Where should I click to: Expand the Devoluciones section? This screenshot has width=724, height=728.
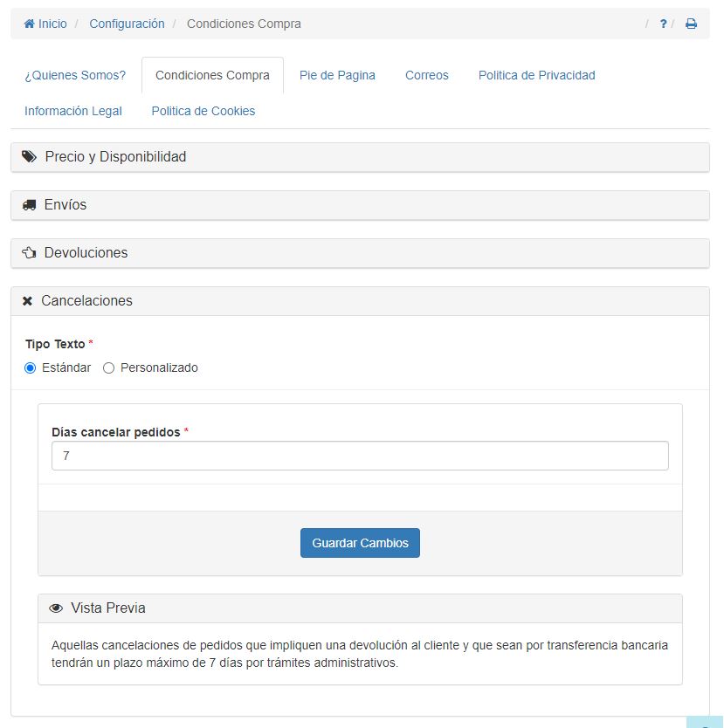(86, 253)
